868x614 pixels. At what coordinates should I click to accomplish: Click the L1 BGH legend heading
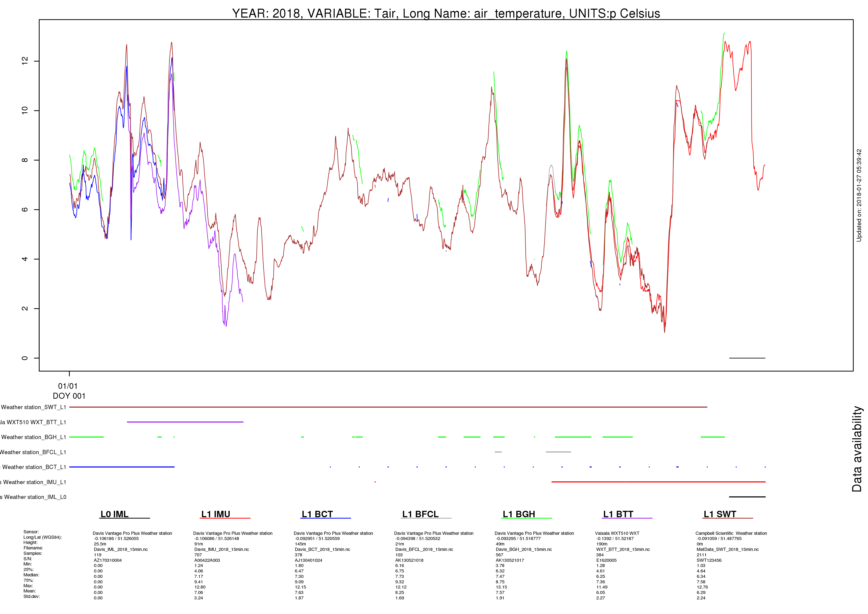tap(519, 514)
